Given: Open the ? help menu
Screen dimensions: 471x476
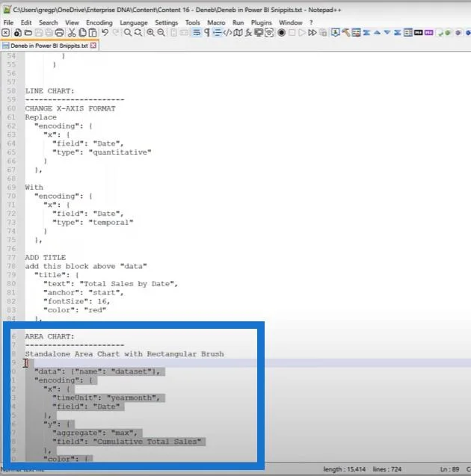Looking at the screenshot, I should coord(311,22).
